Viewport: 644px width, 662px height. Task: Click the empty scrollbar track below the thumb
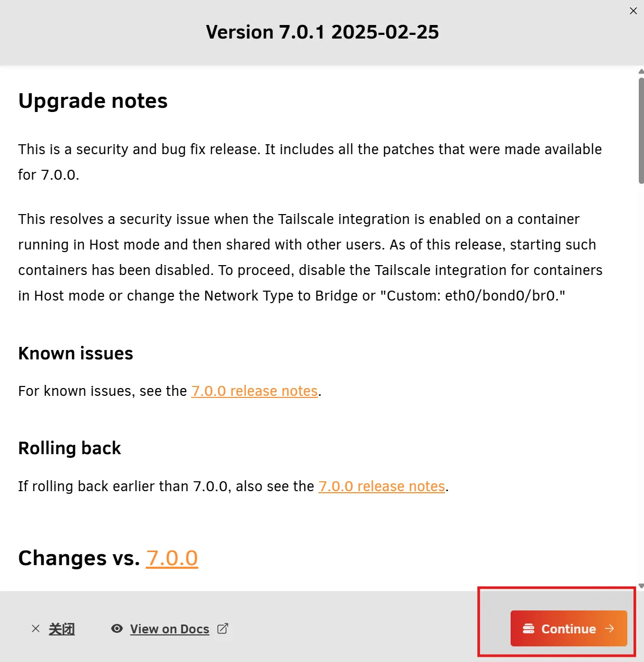click(x=641, y=383)
